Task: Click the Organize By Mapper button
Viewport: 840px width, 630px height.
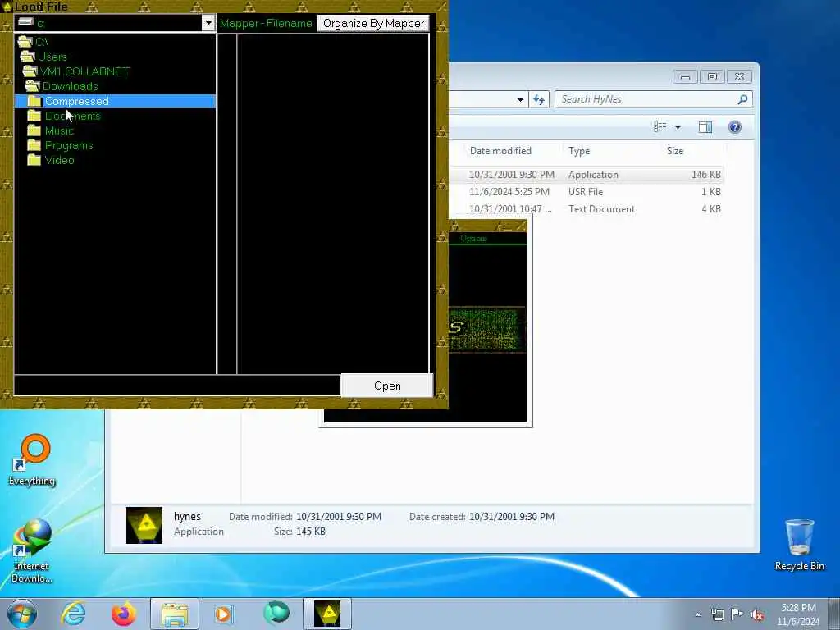Action: coord(373,23)
